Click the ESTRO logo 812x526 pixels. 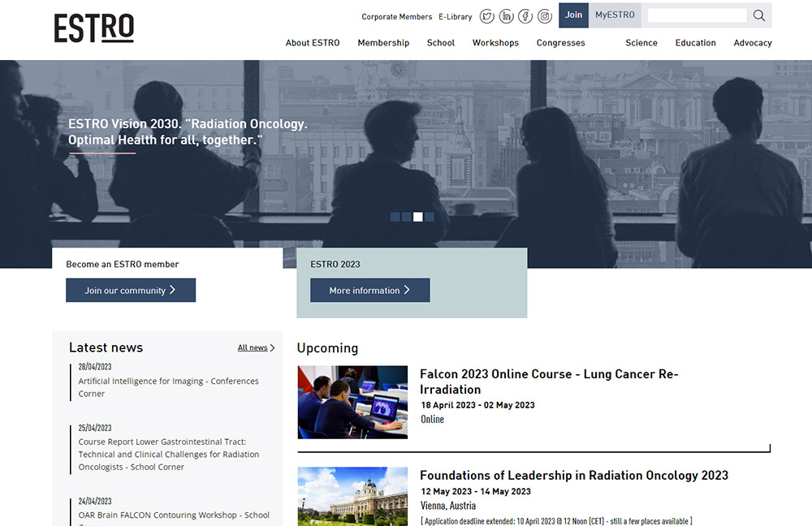point(93,28)
